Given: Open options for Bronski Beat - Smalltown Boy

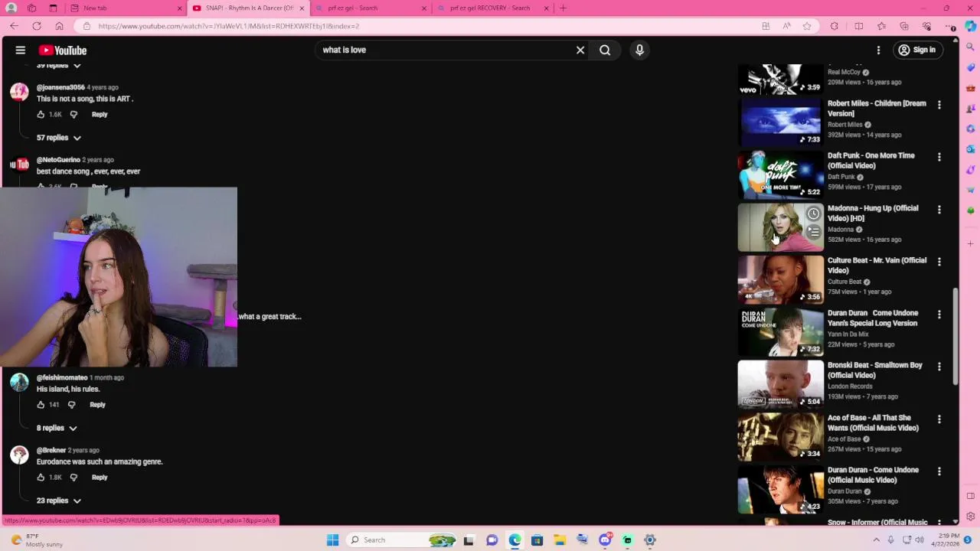Looking at the screenshot, I should tap(939, 367).
